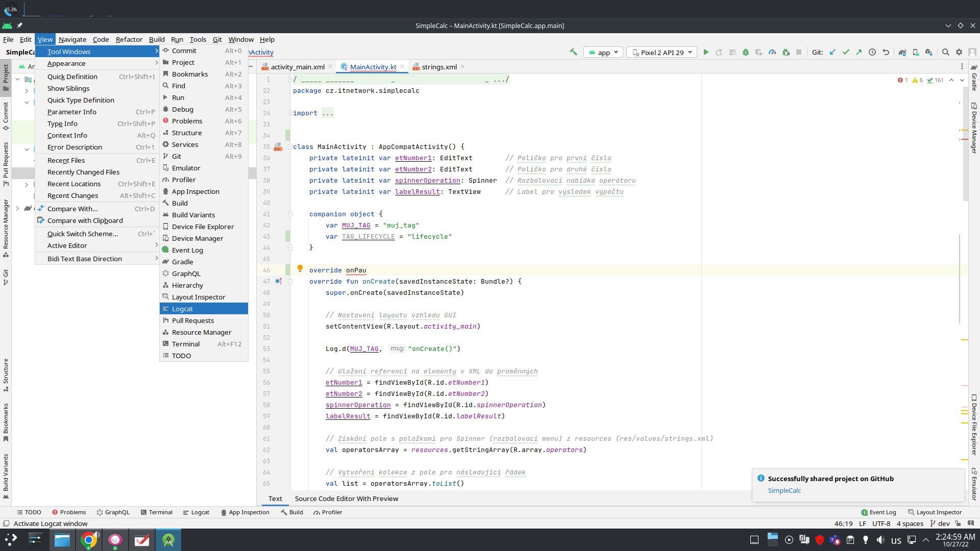The width and height of the screenshot is (980, 551).
Task: Sync project with Gradle files
Action: [x=903, y=52]
